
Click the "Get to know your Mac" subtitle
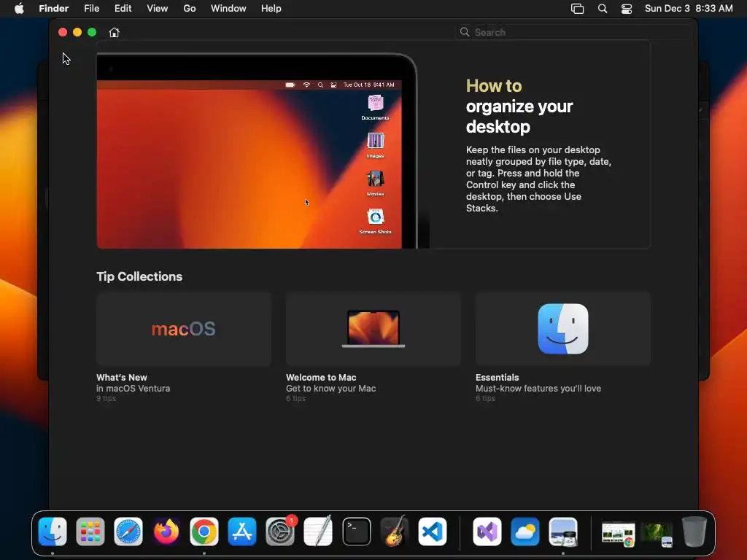pyautogui.click(x=330, y=388)
